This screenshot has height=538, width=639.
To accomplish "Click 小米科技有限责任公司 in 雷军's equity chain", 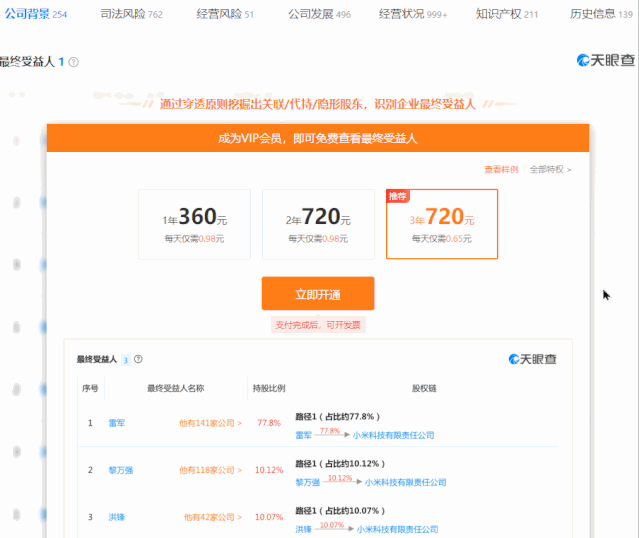I will coord(393,435).
